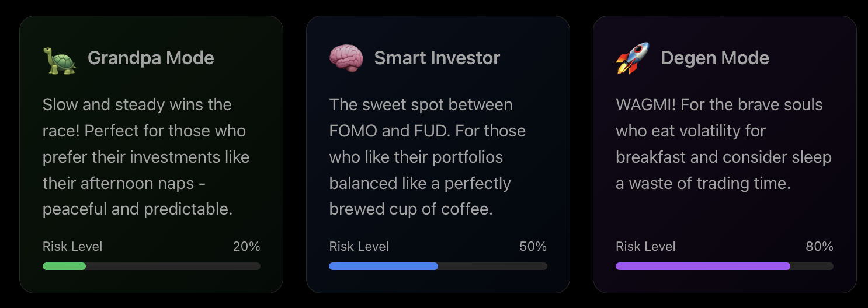Click the rocket emoji icon
This screenshot has height=308, width=868.
pyautogui.click(x=633, y=58)
